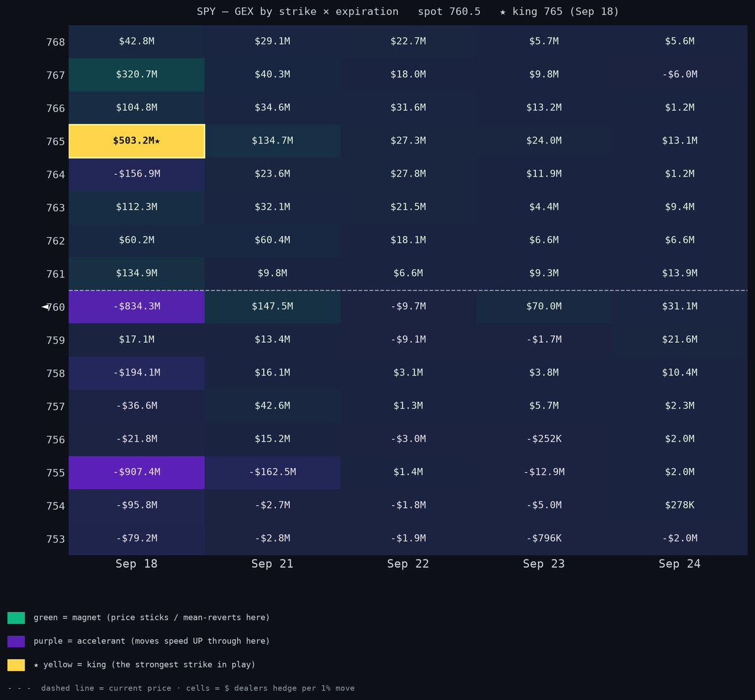Click the '★ king 765 (Sep 18)' title text
Viewport: 755px width, 700px height.
[559, 12]
